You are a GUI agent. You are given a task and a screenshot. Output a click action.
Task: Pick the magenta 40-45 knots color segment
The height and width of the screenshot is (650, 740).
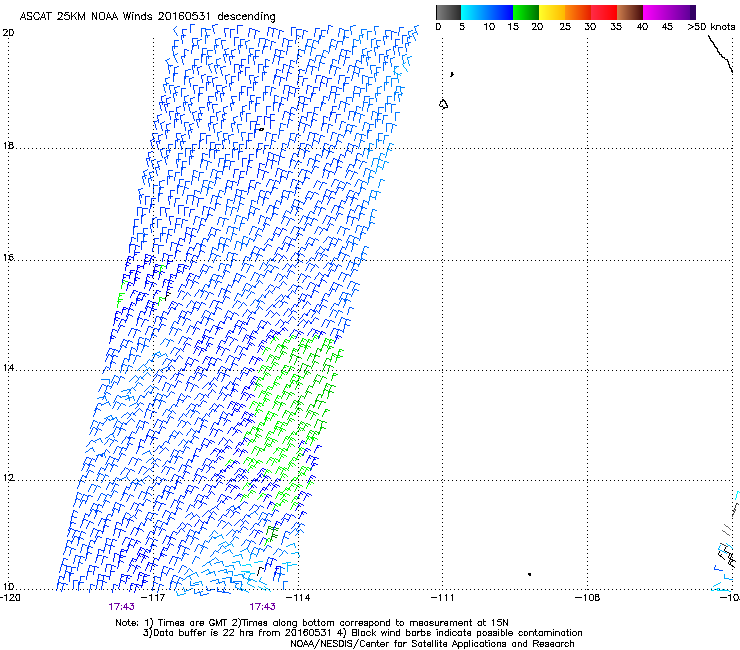tap(656, 12)
